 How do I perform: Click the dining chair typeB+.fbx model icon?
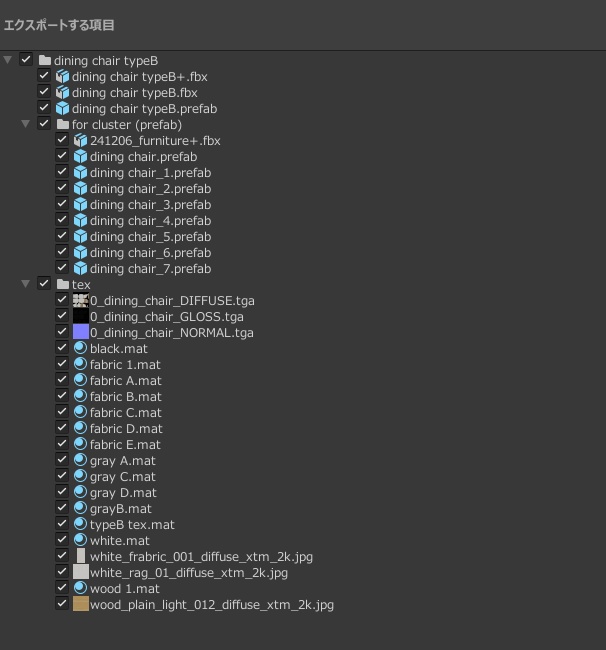pos(63,77)
